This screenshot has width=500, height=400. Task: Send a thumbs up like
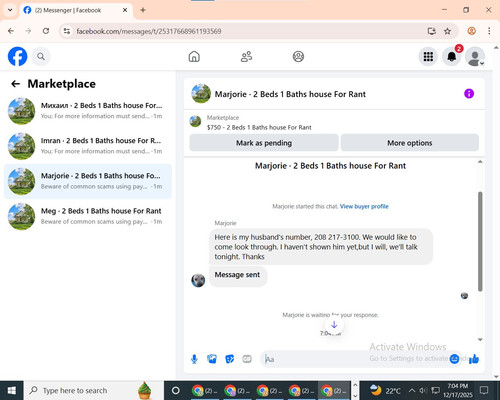point(474,359)
